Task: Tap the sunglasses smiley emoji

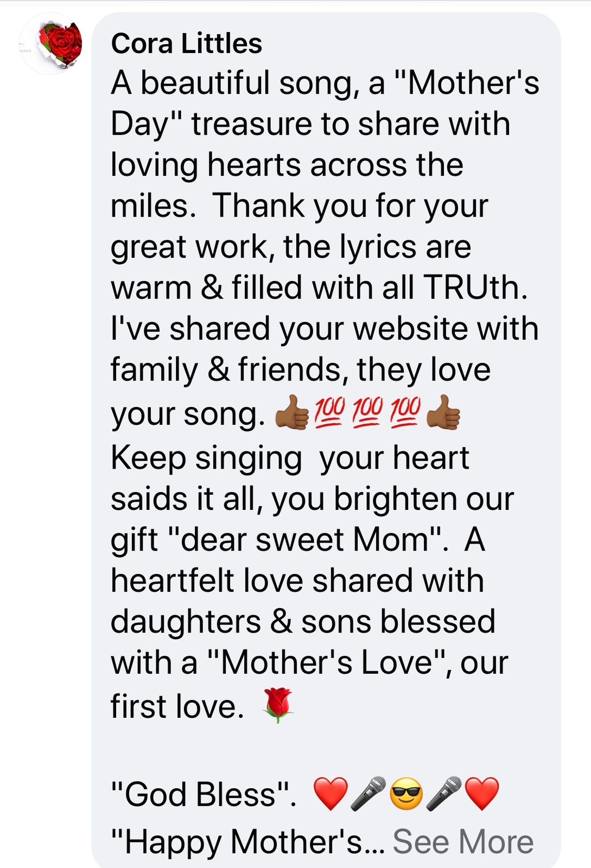Action: pos(406,794)
